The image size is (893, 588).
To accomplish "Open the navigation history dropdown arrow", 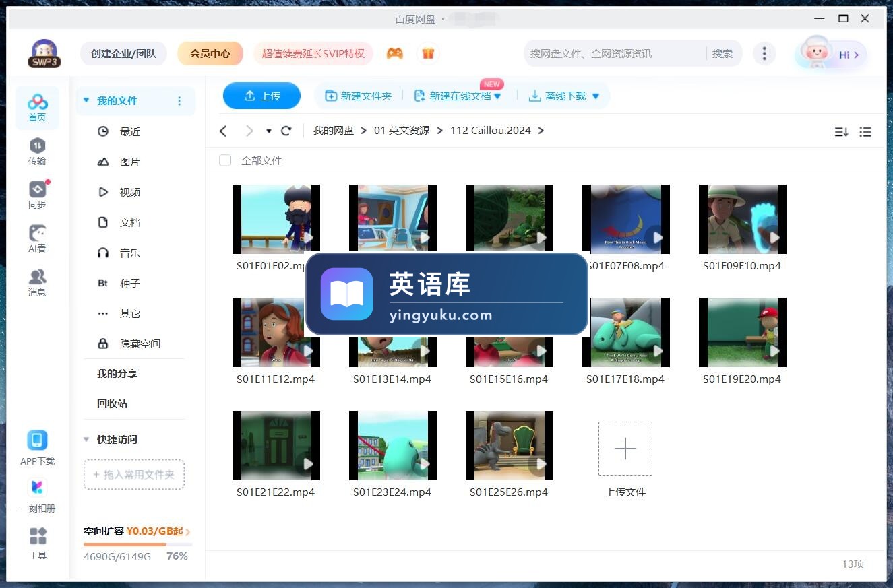I will click(268, 131).
